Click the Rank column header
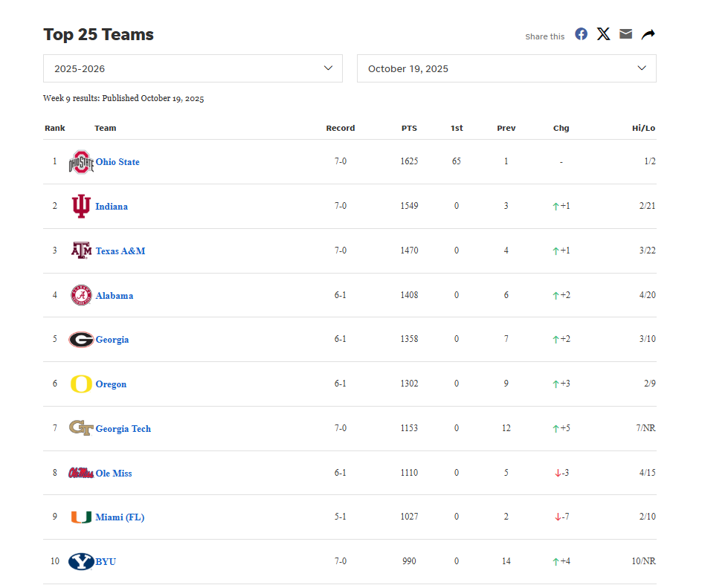The image size is (702, 588). (55, 128)
